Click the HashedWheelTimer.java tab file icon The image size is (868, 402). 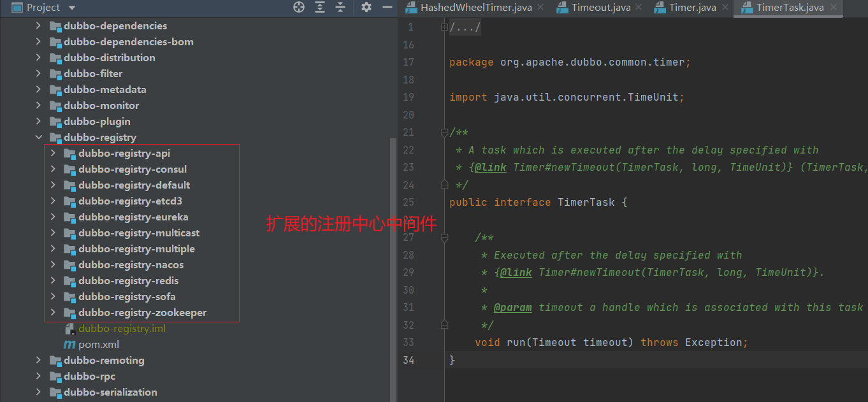tap(410, 8)
